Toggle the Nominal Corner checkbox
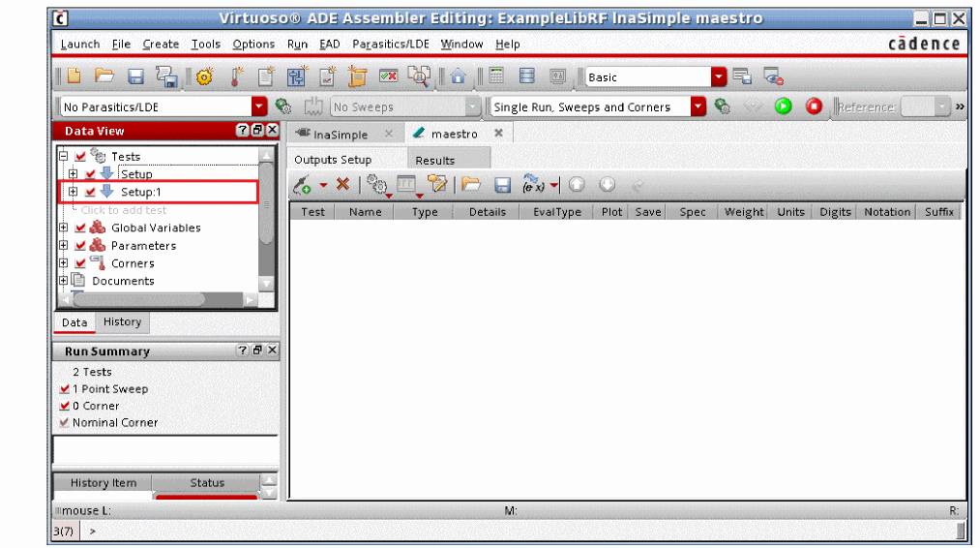Viewport: 980px width, 548px height. (x=65, y=422)
